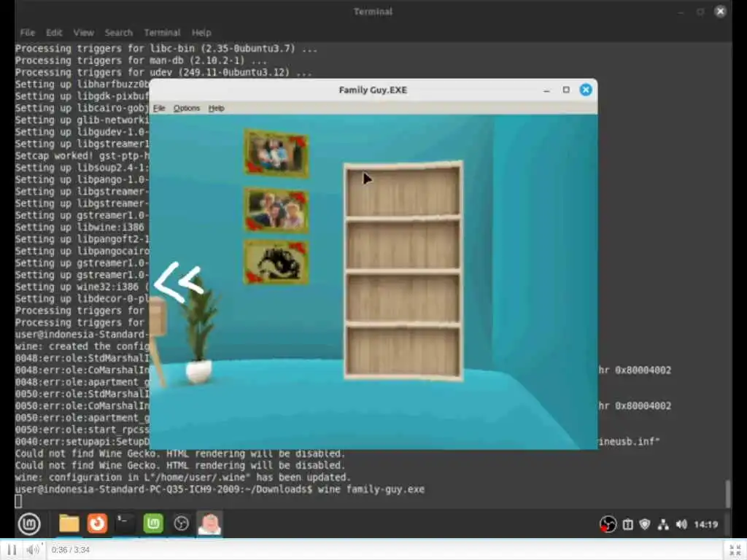Switch to Family Guy.EXE taskbar icon
This screenshot has width=747, height=560.
(209, 524)
